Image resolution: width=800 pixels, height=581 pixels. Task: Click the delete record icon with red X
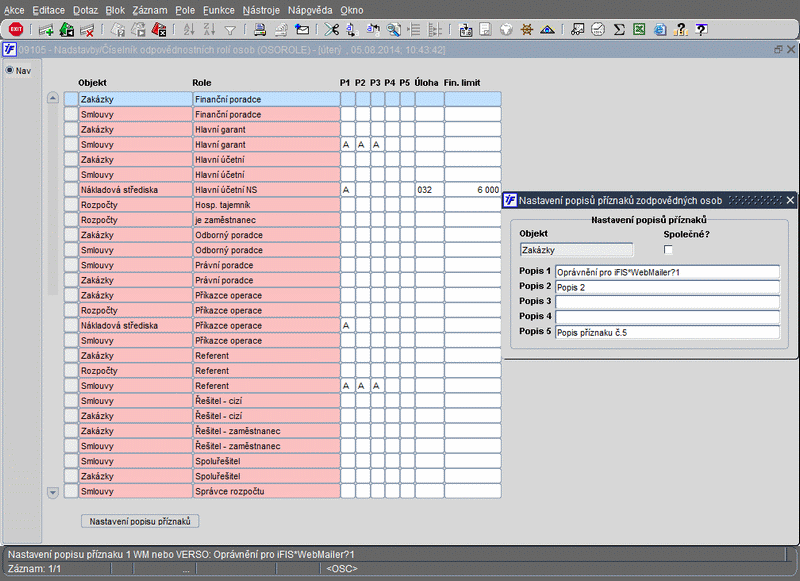(87, 30)
